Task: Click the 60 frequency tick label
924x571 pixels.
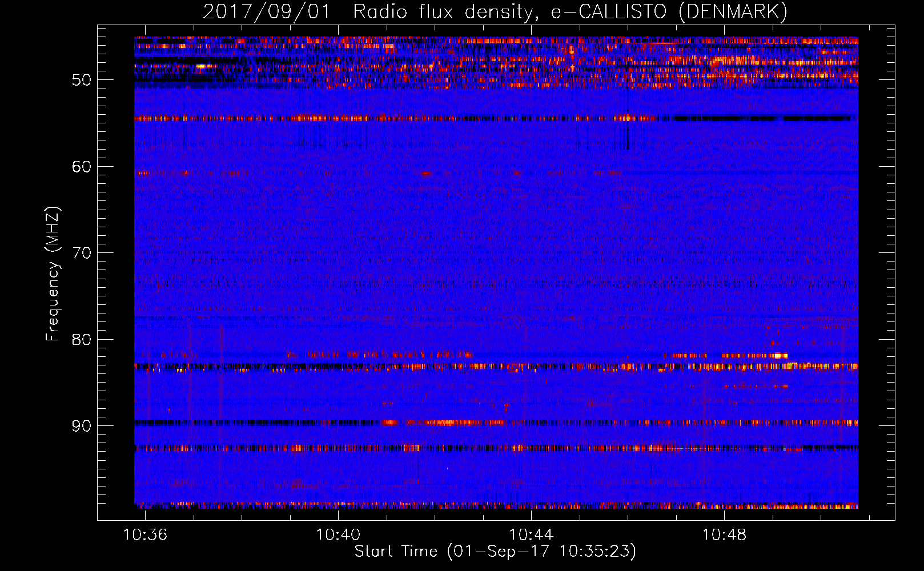Action: point(82,167)
